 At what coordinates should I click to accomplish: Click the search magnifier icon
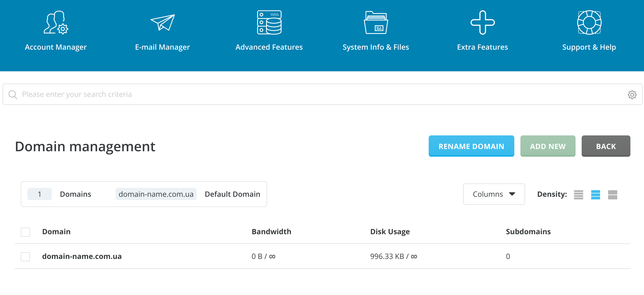pyautogui.click(x=13, y=95)
